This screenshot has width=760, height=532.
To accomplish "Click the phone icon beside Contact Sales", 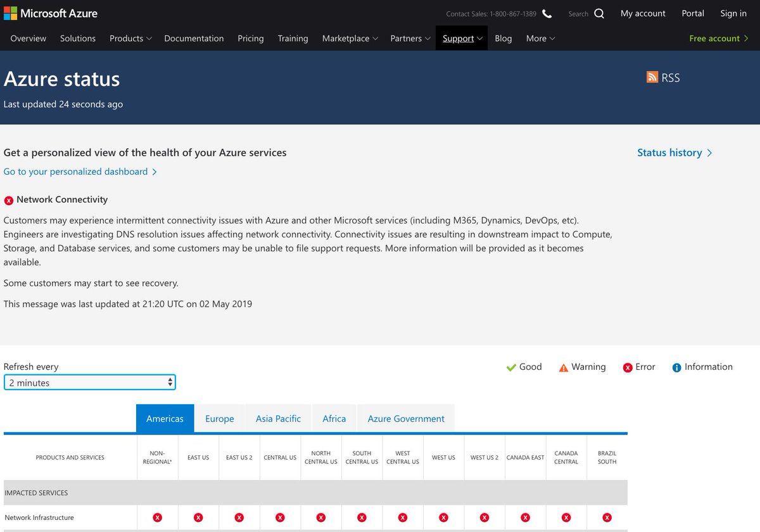I will 547,14.
